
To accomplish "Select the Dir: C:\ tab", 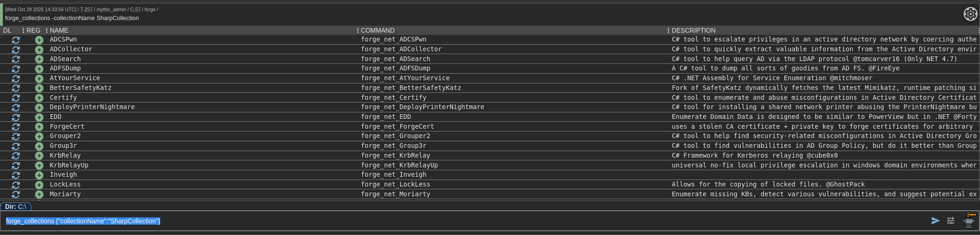I will pyautogui.click(x=16, y=207).
